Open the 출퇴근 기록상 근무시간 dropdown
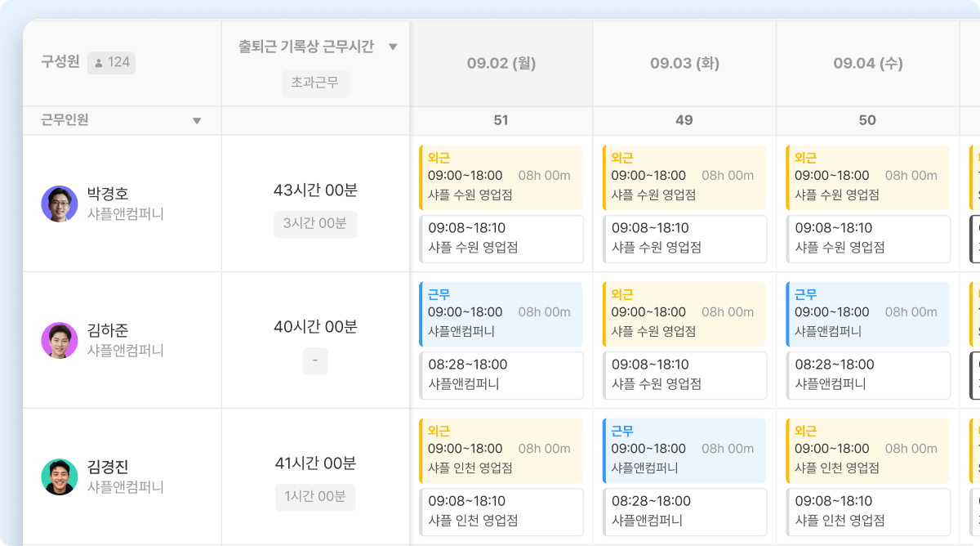Image resolution: width=980 pixels, height=546 pixels. pos(393,47)
